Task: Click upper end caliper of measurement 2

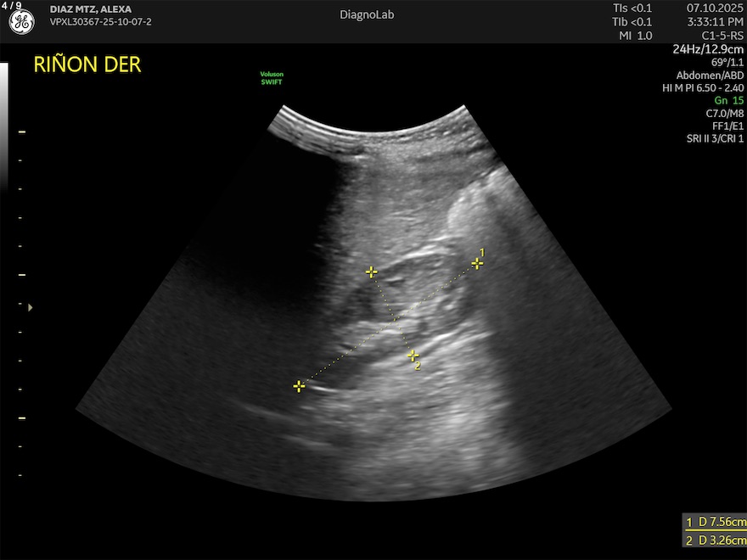Action: tap(371, 272)
